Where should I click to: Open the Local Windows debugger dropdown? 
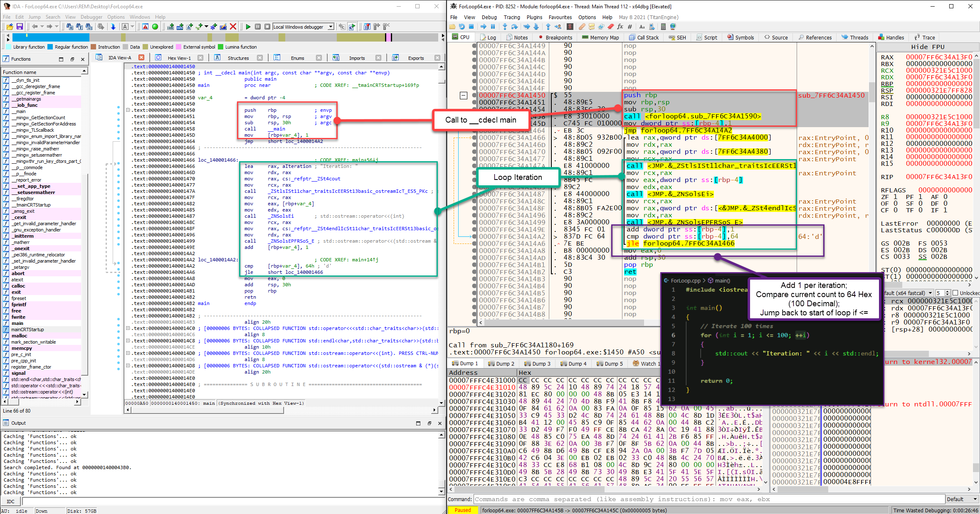coord(331,27)
